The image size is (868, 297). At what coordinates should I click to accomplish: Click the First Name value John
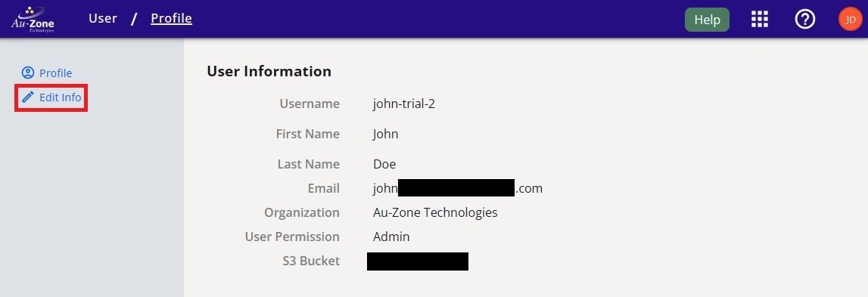(x=386, y=134)
